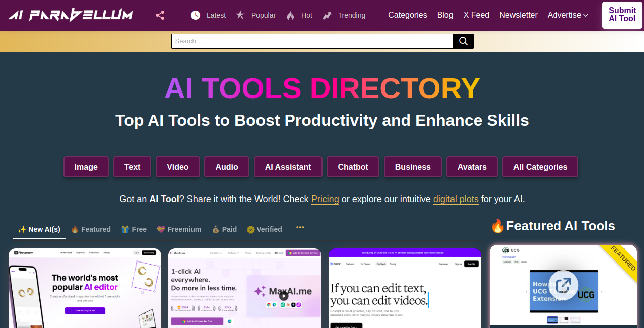The image size is (644, 328).
Task: Click the AI Parabellum logo
Action: (x=71, y=15)
